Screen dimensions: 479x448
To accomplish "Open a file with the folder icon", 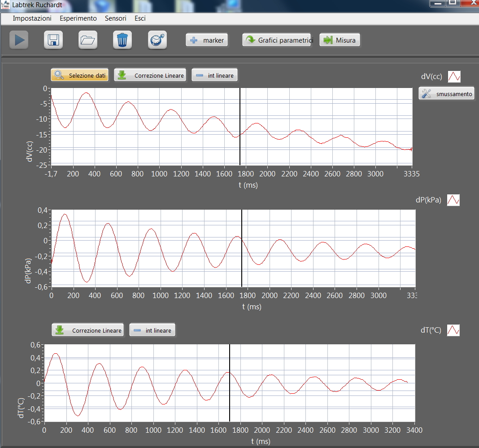I will tap(88, 40).
